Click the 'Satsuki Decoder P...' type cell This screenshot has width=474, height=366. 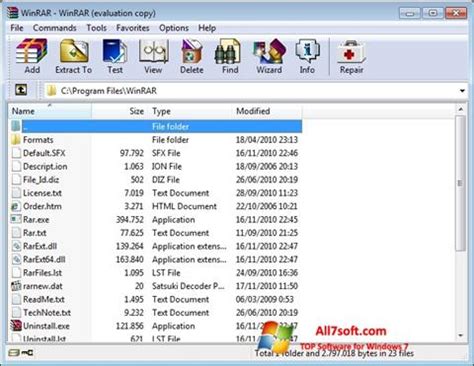point(188,286)
